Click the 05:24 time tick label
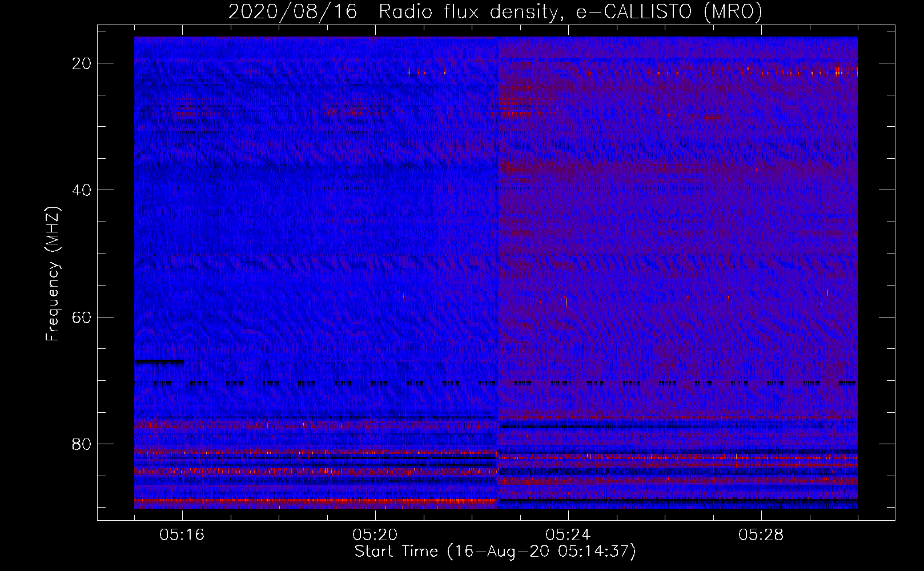Image resolution: width=924 pixels, height=571 pixels. tap(568, 535)
